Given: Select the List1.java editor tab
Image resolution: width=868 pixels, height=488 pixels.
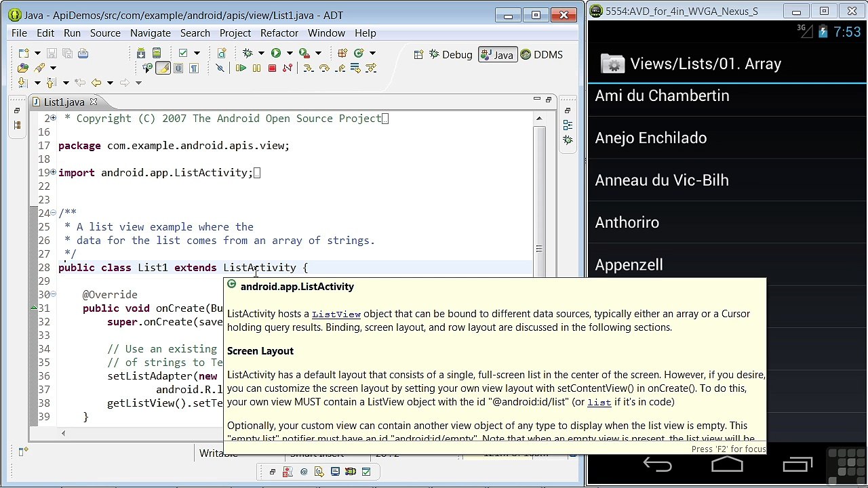Looking at the screenshot, I should (x=65, y=102).
